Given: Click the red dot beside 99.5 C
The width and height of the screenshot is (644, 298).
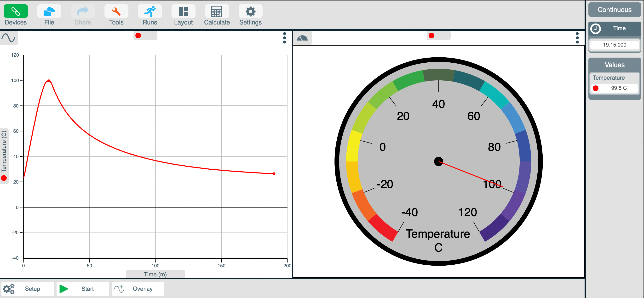Looking at the screenshot, I should pos(596,88).
